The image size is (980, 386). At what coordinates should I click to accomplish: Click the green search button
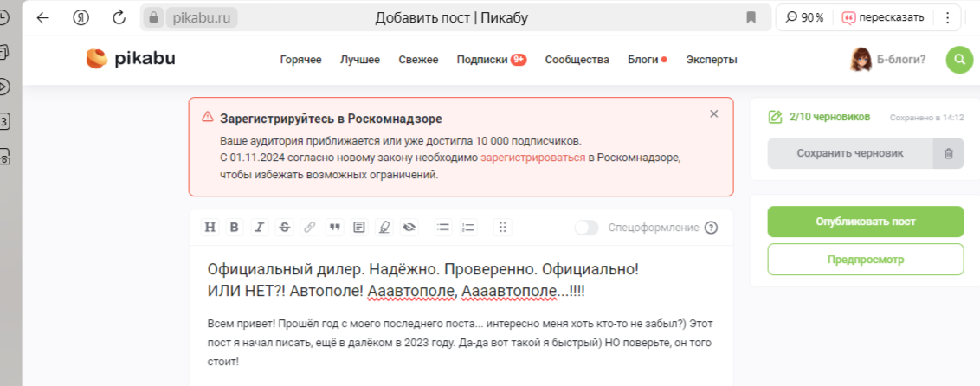[x=959, y=60]
